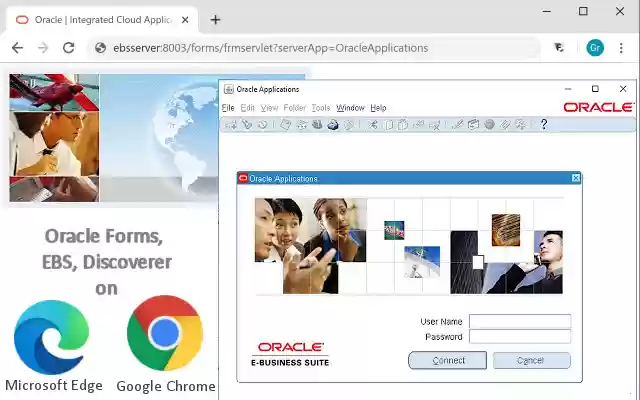Viewport: 640px width, 400px height.
Task: Close the Oracle browser tab
Action: pyautogui.click(x=185, y=20)
